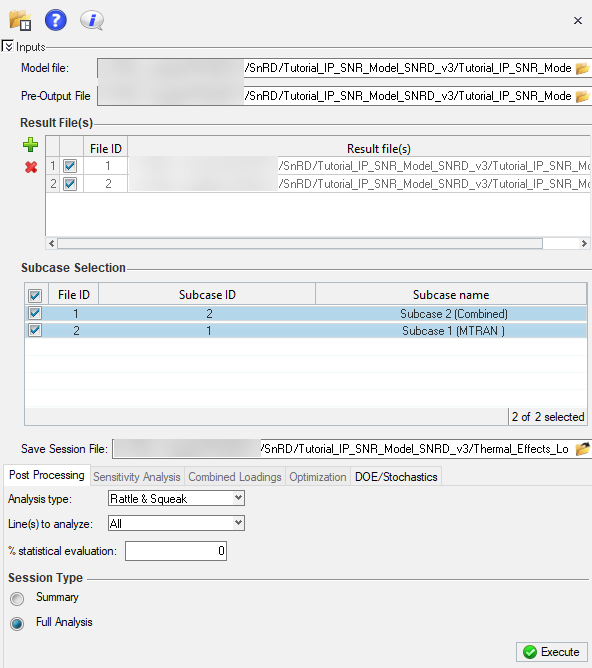Select the 'Subcase 1 (MTRAN )' name cell
Viewport: 592px width, 668px height.
(x=453, y=331)
